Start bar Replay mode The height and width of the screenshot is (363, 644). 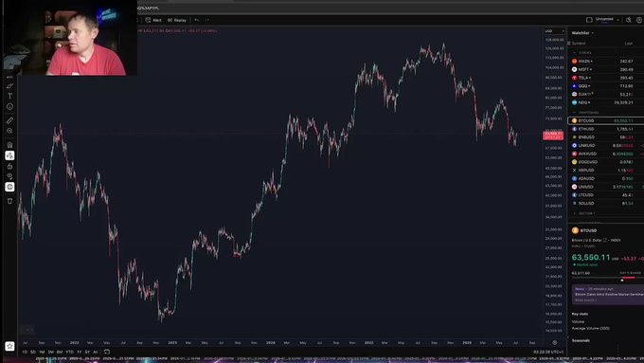177,20
